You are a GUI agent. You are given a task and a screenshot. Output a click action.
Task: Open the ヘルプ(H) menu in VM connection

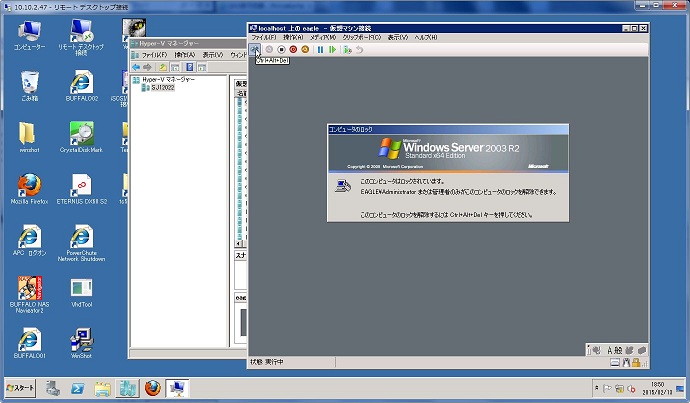coord(428,38)
